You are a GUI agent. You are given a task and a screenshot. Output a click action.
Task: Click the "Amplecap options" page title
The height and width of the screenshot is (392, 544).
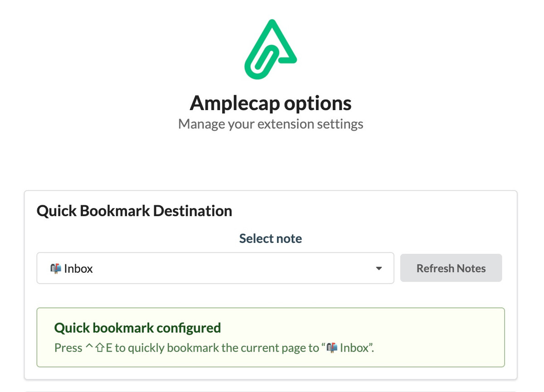point(270,103)
